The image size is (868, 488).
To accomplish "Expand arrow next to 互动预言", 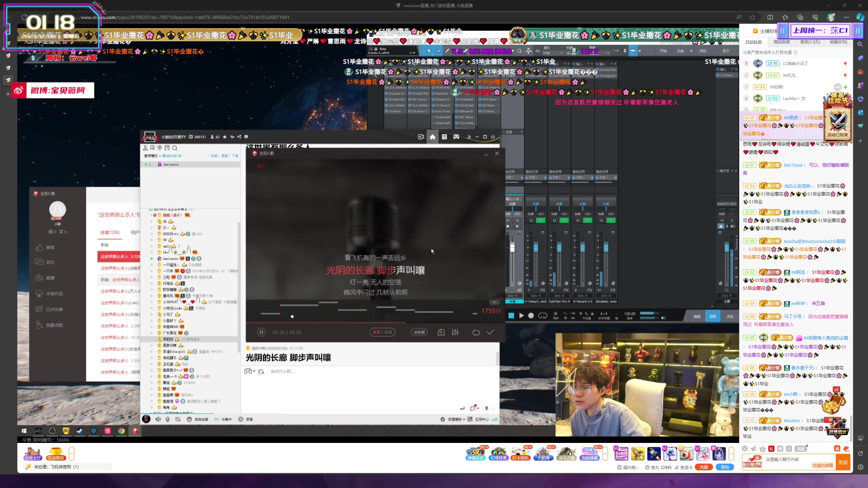I will pyautogui.click(x=71, y=453).
